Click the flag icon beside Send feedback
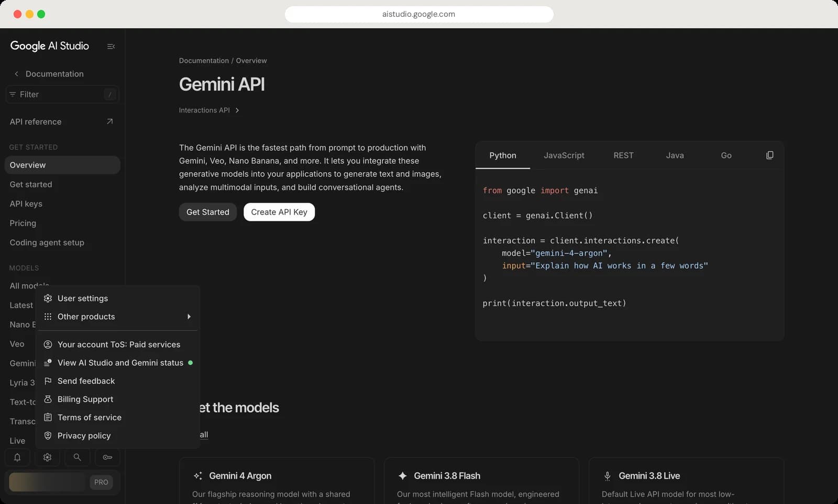 (48, 381)
